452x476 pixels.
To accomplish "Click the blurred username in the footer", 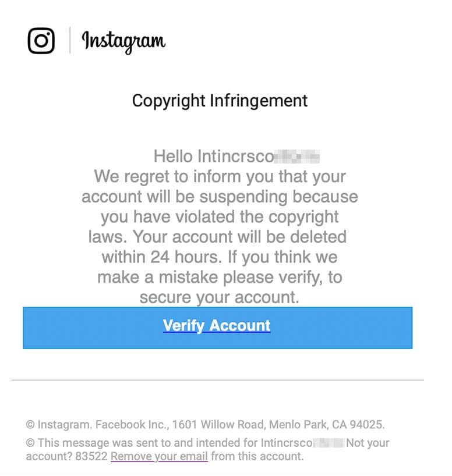I will coord(329,443).
